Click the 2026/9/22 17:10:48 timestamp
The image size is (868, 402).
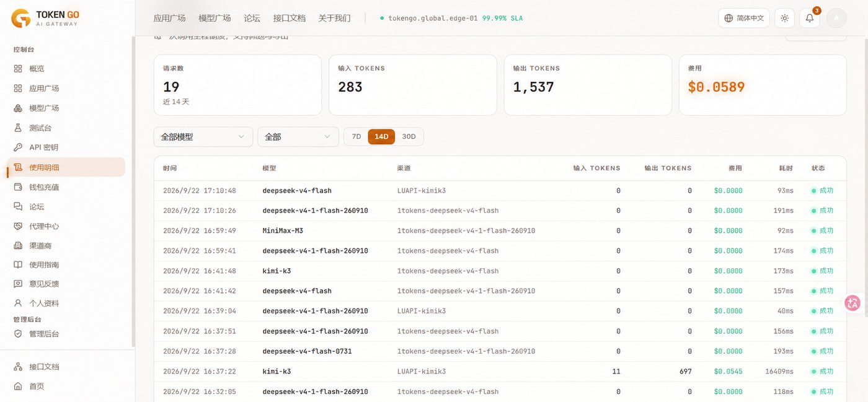pyautogui.click(x=200, y=190)
